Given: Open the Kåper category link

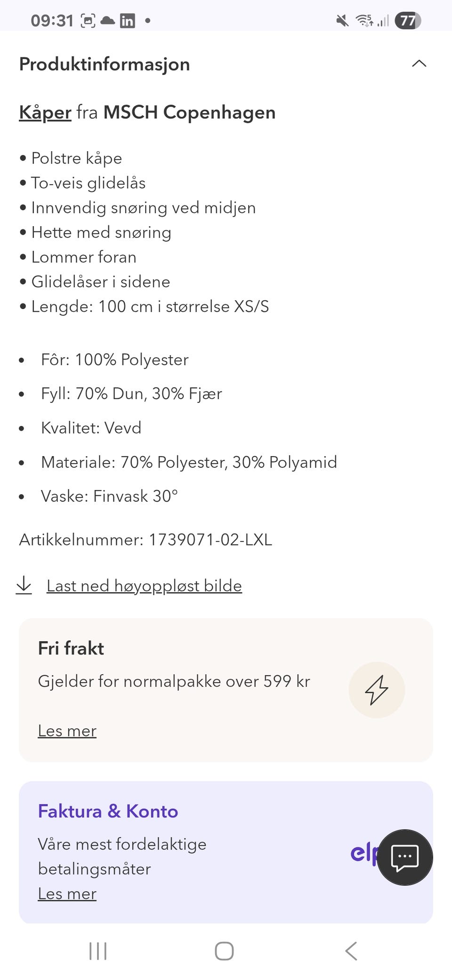Looking at the screenshot, I should [x=44, y=112].
